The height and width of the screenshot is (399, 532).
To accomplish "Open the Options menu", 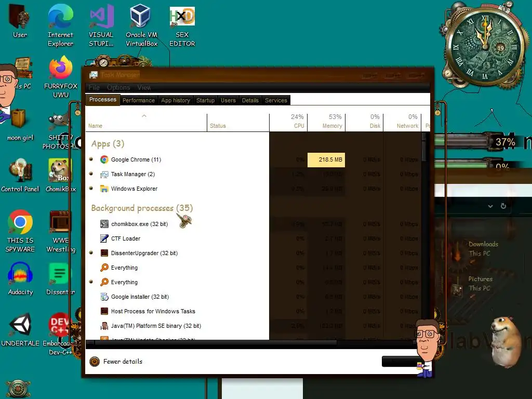I will tap(118, 87).
